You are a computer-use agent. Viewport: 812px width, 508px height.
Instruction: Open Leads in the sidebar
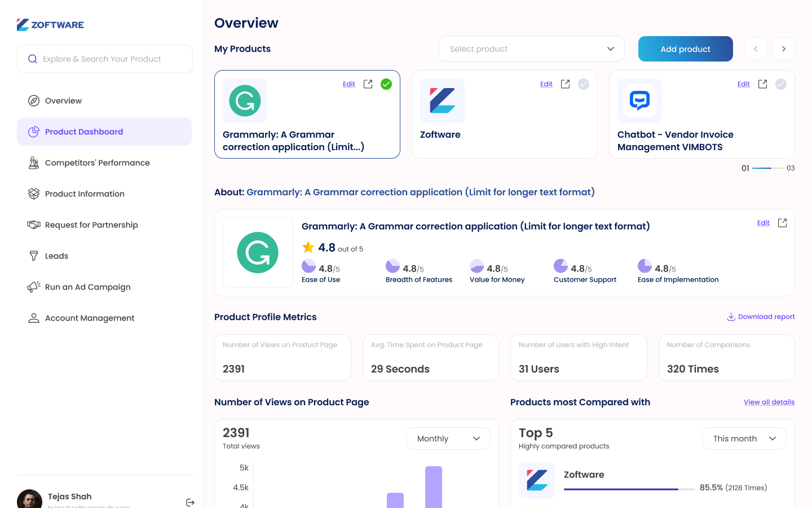[104, 256]
